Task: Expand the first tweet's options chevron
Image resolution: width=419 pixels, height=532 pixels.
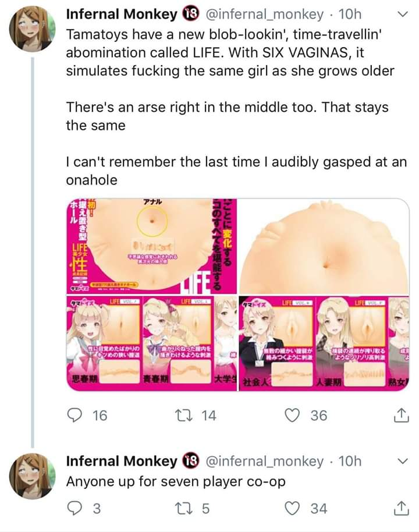Action: (401, 14)
